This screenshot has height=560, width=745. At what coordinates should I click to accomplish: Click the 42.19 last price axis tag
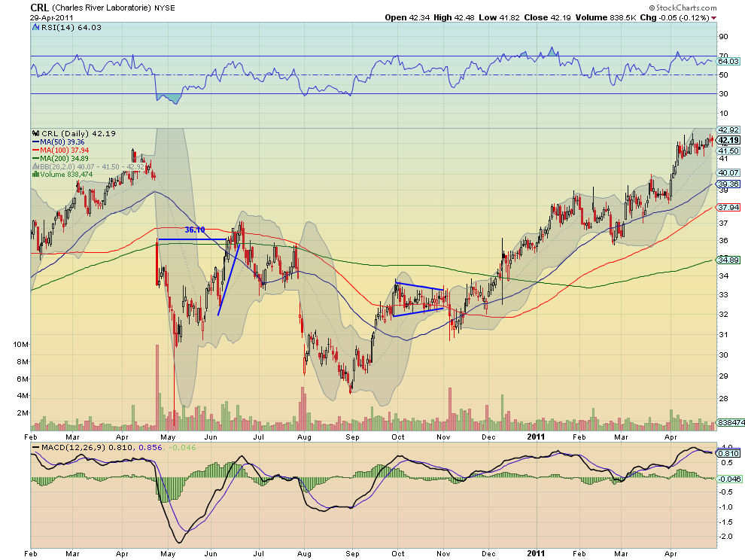click(729, 140)
